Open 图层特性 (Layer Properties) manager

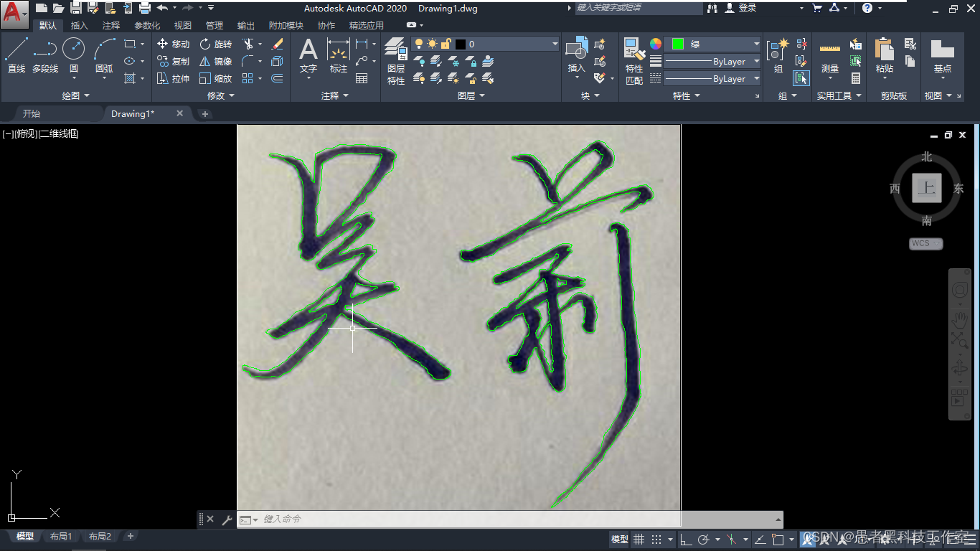(x=396, y=61)
